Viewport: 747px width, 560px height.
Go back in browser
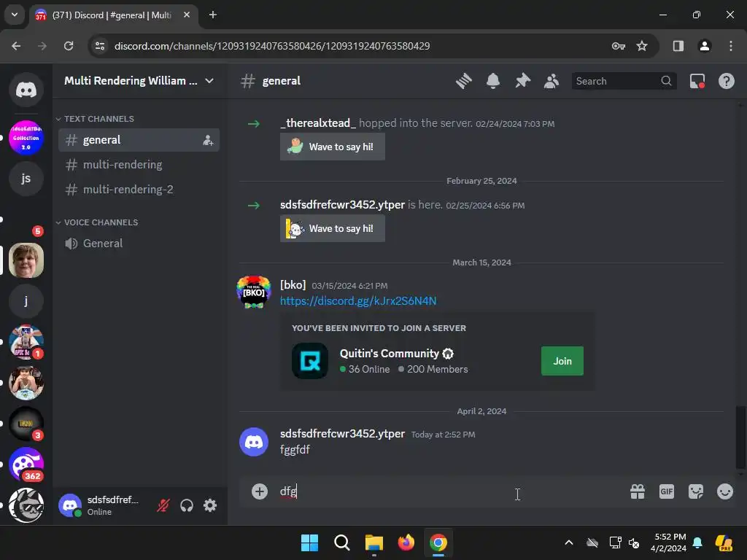click(16, 46)
